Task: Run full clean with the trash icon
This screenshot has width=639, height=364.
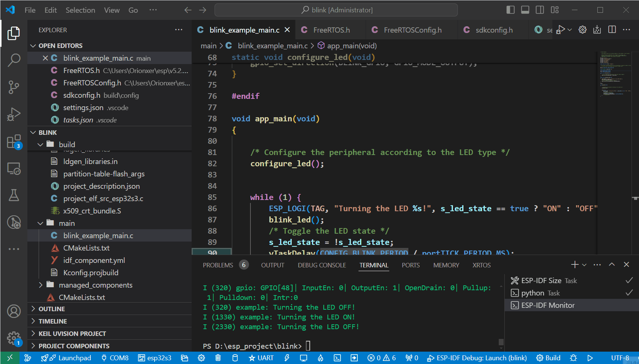Action: (x=218, y=358)
